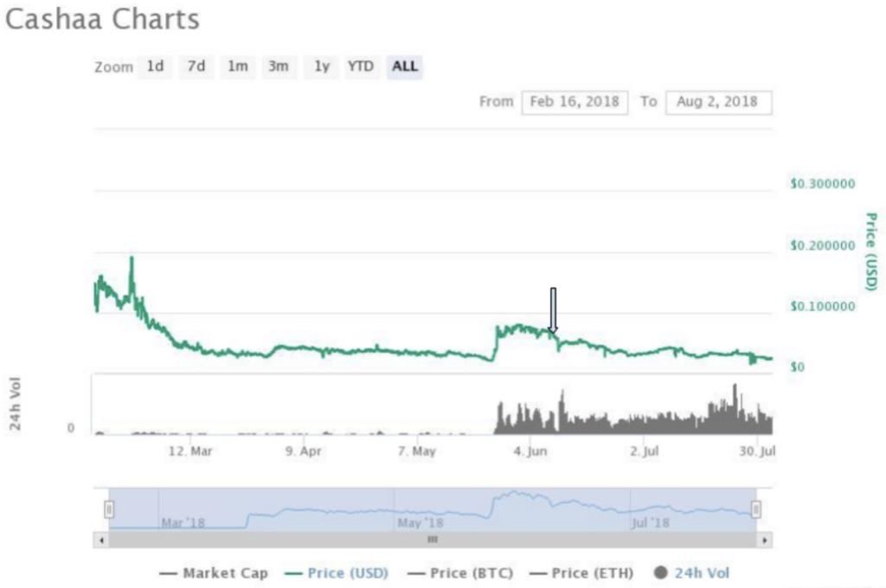The height and width of the screenshot is (588, 886).
Task: Toggle Price (ETH) series in legend
Action: (581, 573)
